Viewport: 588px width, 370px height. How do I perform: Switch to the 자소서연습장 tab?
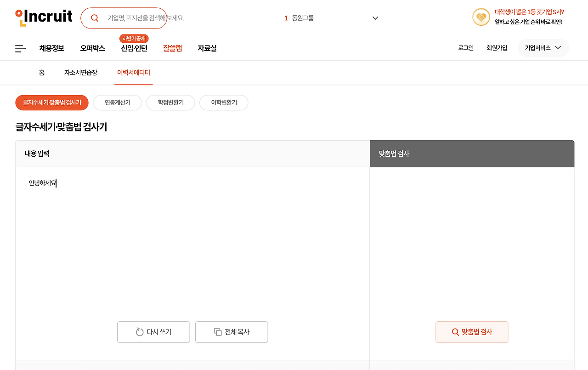(81, 73)
